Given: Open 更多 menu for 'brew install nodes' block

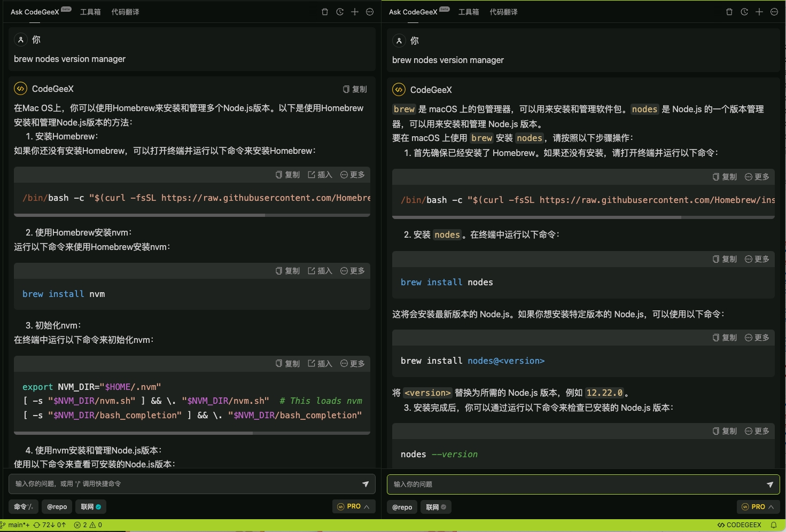Looking at the screenshot, I should [x=757, y=259].
